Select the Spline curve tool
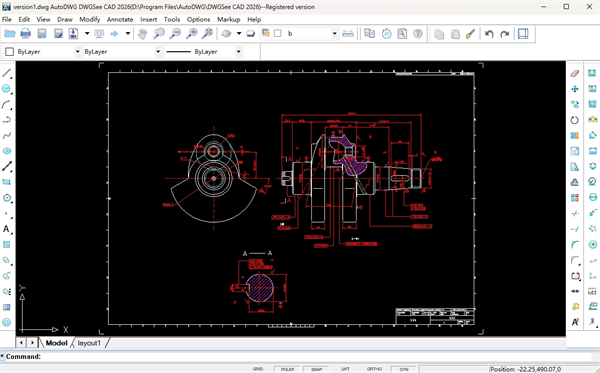Viewport: 600px width, 373px height. (7, 135)
